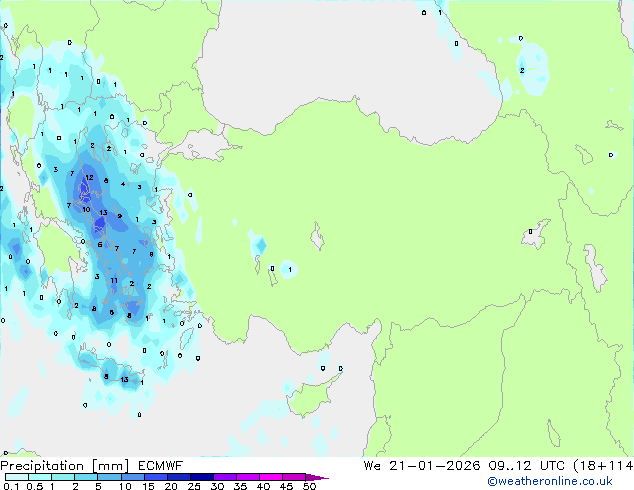The width and height of the screenshot is (634, 490).
Task: Click the legend label "25"
Action: 194,486
